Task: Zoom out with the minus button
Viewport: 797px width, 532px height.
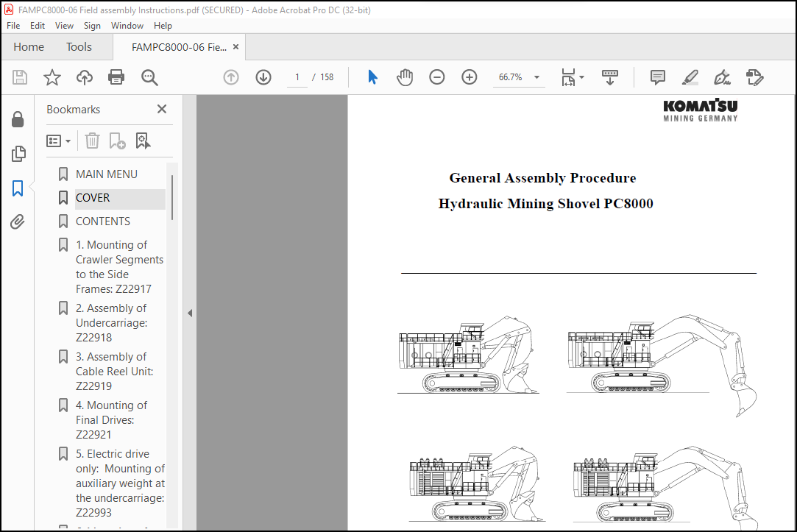Action: [436, 77]
